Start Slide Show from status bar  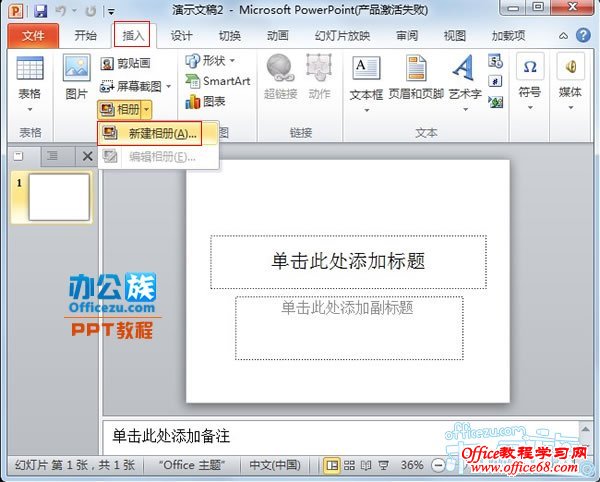pyautogui.click(x=383, y=466)
